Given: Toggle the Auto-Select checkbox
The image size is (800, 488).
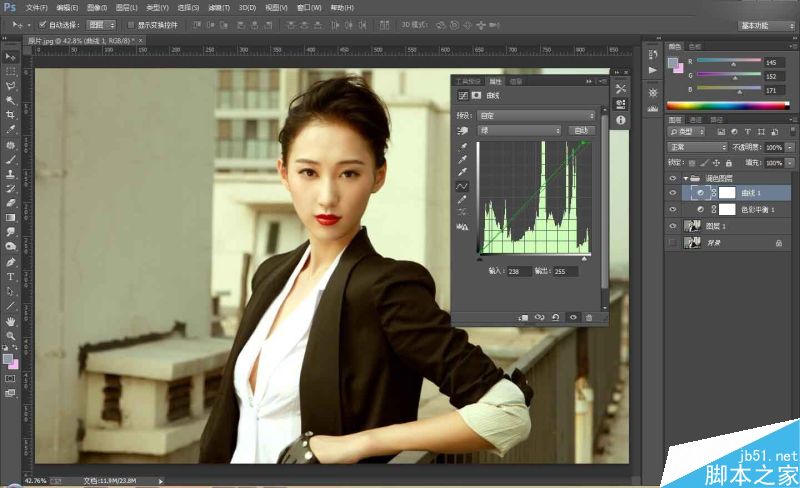Looking at the screenshot, I should tap(43, 25).
